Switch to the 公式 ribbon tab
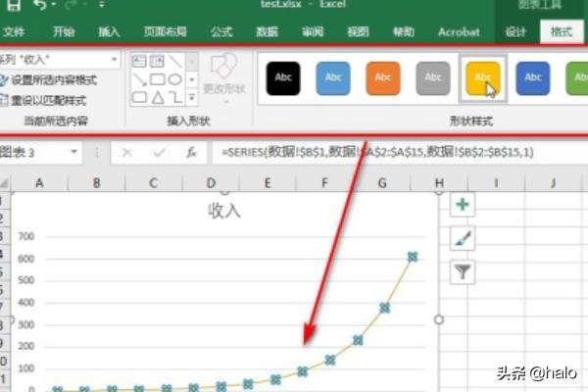This screenshot has height=392, width=588. point(221,32)
